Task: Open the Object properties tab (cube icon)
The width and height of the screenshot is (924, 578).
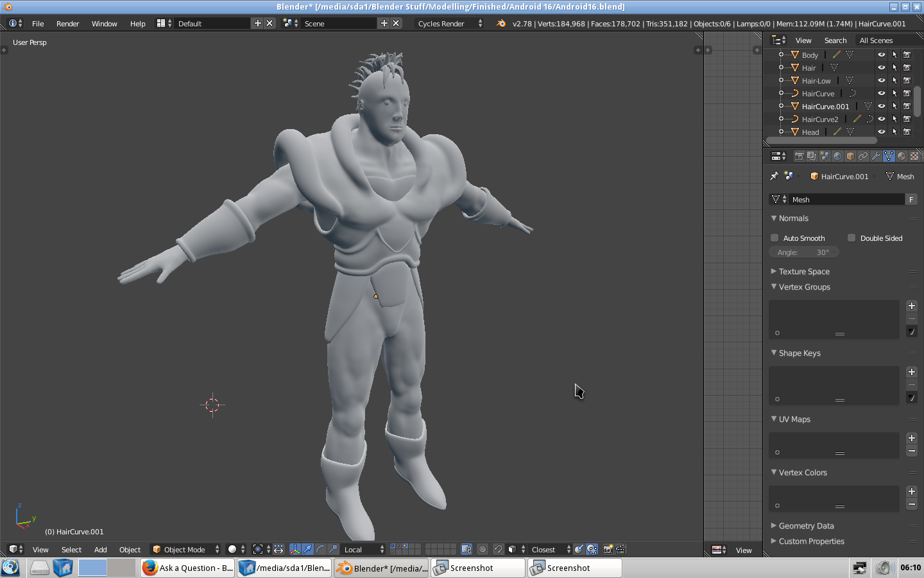Action: pyautogui.click(x=850, y=156)
